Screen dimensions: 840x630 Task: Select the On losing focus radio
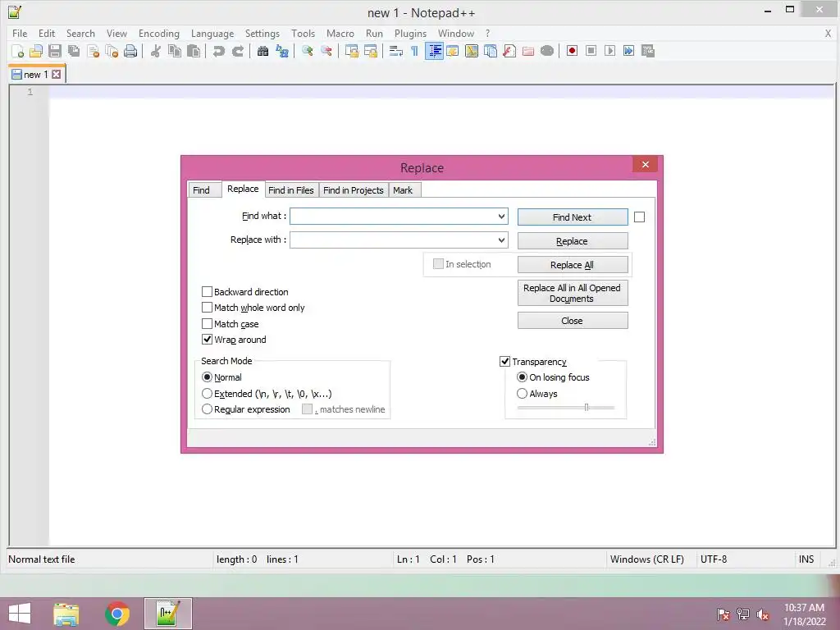522,377
